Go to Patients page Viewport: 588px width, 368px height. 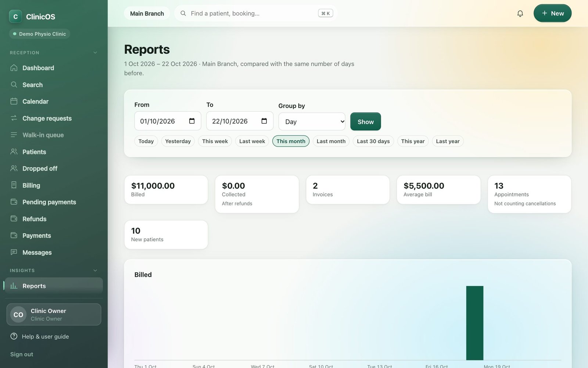pyautogui.click(x=54, y=152)
